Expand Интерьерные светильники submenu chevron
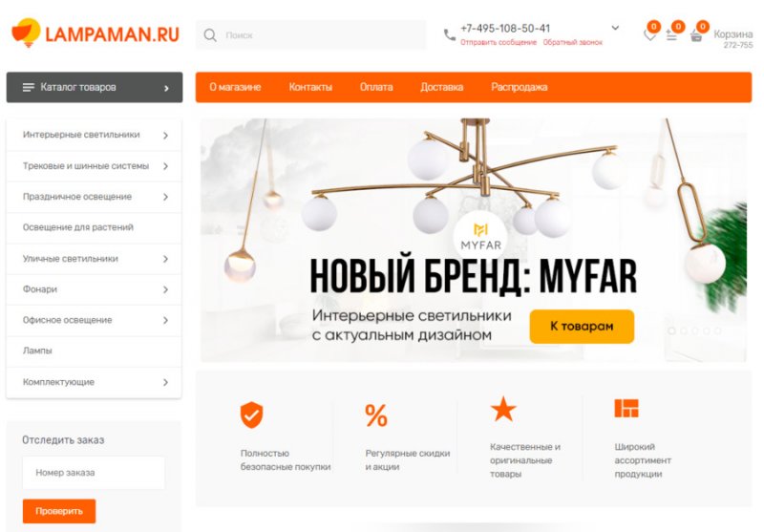This screenshot has height=532, width=764. click(x=165, y=136)
